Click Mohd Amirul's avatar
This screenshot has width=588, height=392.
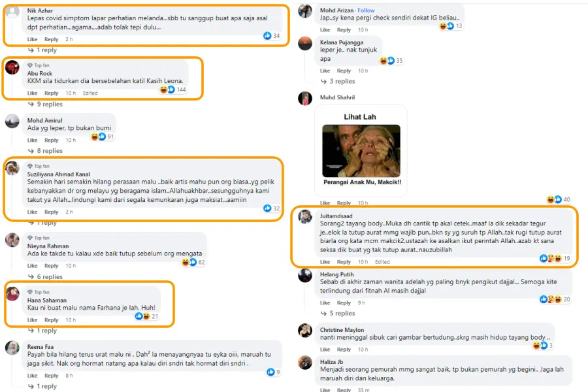[x=12, y=122]
